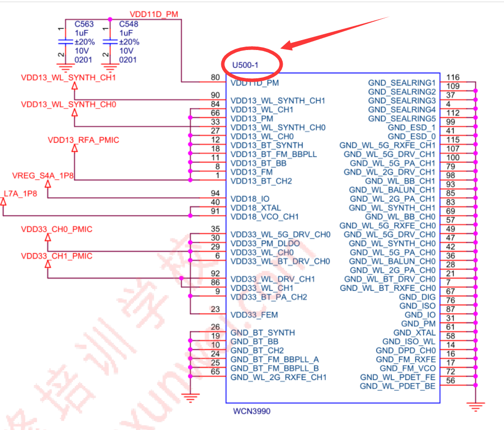The height and width of the screenshot is (430, 504).
Task: Select pin number 23 for VDD33_FEM
Action: point(215,310)
